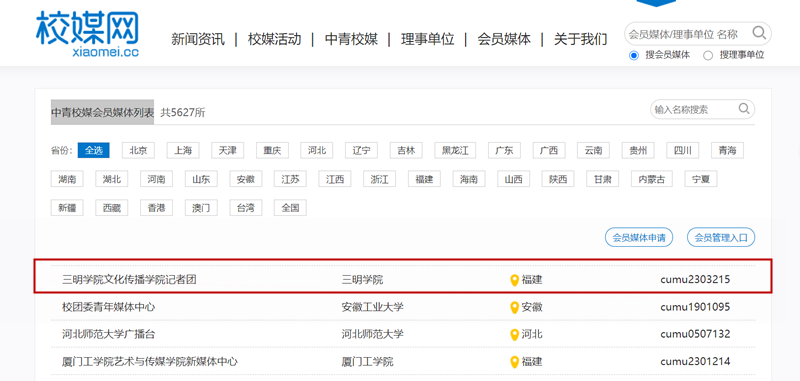Image resolution: width=800 pixels, height=381 pixels.
Task: Filter by 广西 province
Action: 549,150
